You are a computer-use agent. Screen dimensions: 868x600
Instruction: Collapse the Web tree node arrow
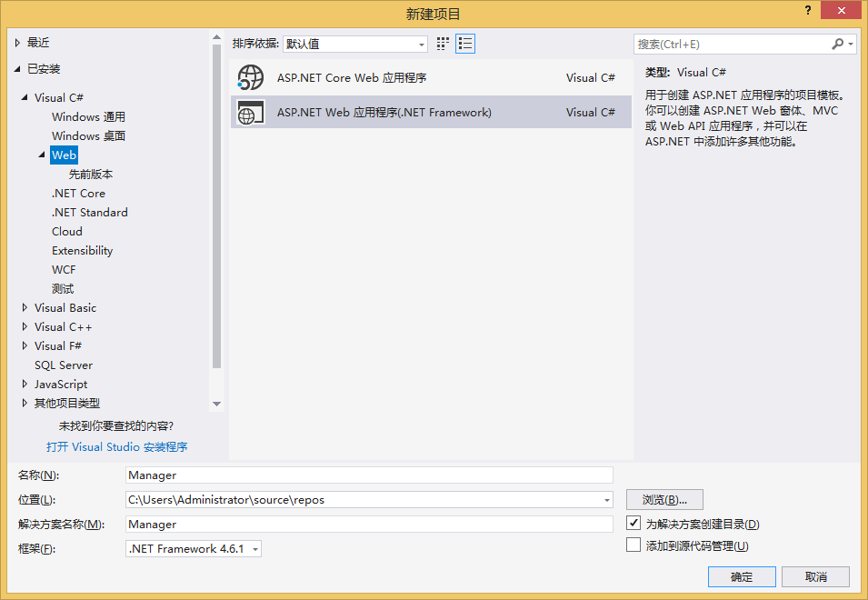[x=42, y=155]
